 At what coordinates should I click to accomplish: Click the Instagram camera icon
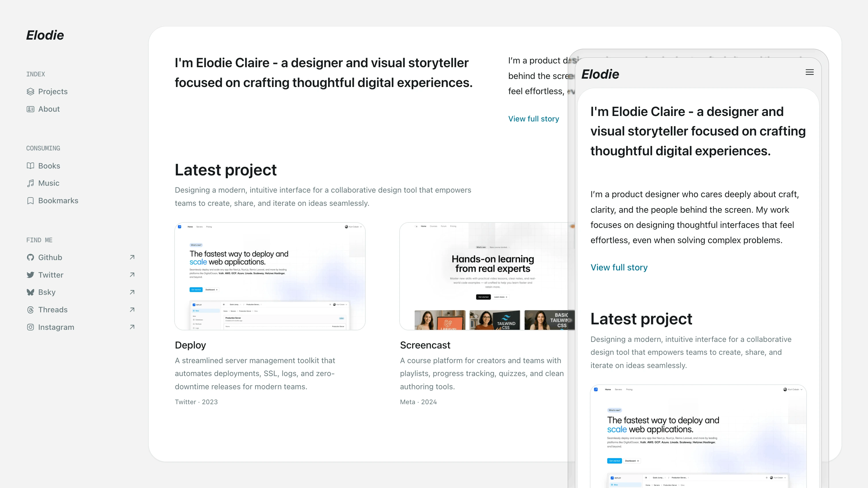30,327
